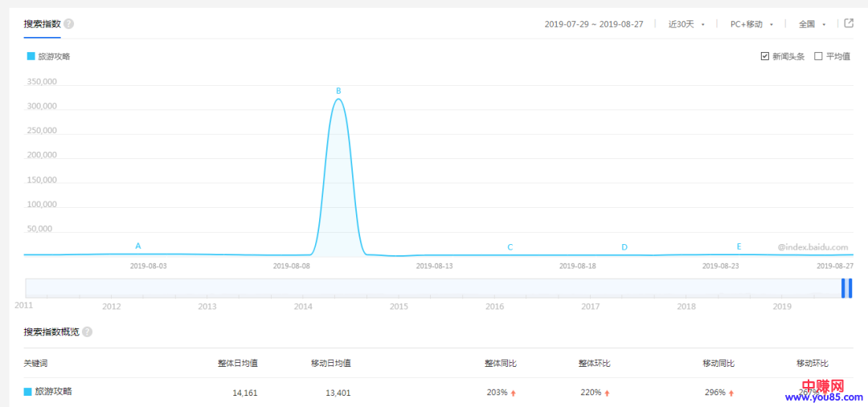The height and width of the screenshot is (407, 868).
Task: Click the blue timeline range slider handle
Action: [846, 288]
